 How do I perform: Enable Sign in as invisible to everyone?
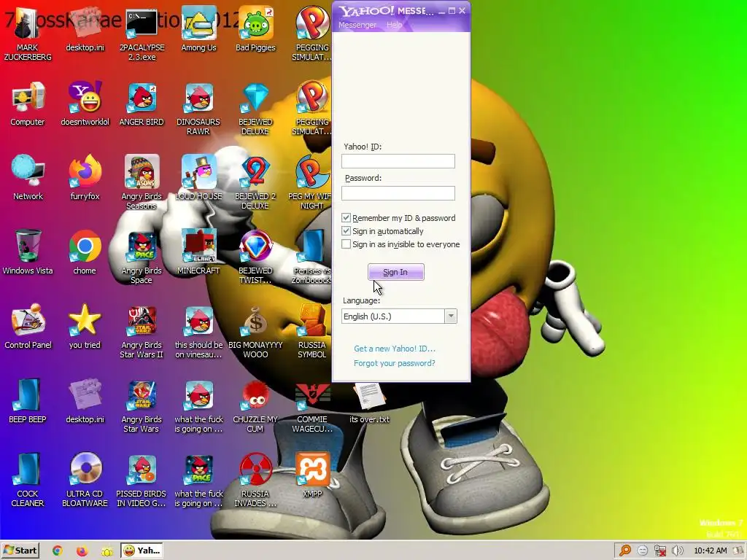pyautogui.click(x=347, y=244)
